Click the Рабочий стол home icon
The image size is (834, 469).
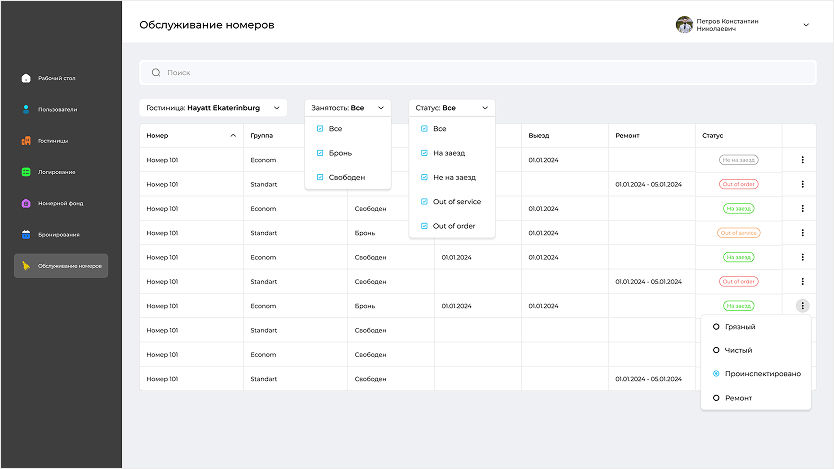point(26,77)
